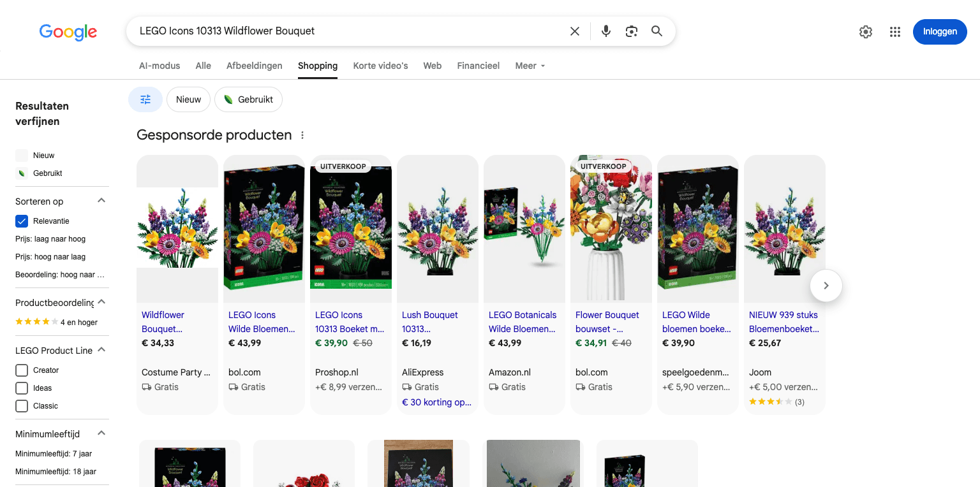Collapse the Minimumleeftijd section
The height and width of the screenshot is (487, 980).
click(101, 433)
